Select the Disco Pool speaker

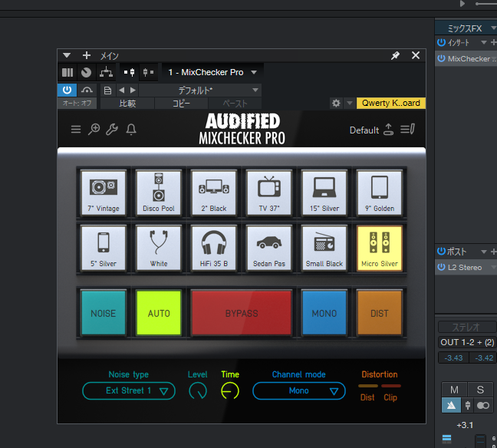click(159, 192)
